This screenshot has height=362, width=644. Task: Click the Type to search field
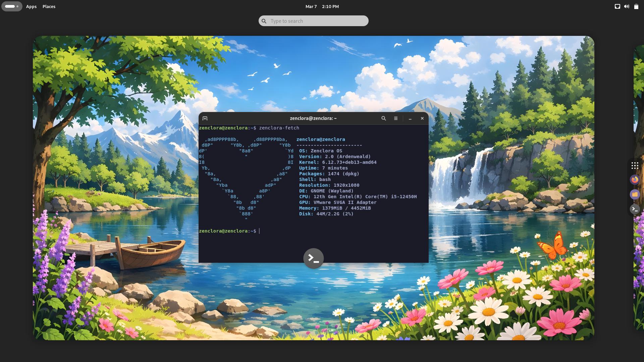(313, 20)
